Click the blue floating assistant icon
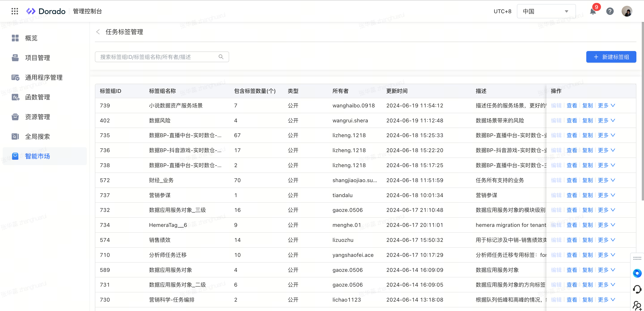This screenshot has width=644, height=311. click(x=637, y=273)
